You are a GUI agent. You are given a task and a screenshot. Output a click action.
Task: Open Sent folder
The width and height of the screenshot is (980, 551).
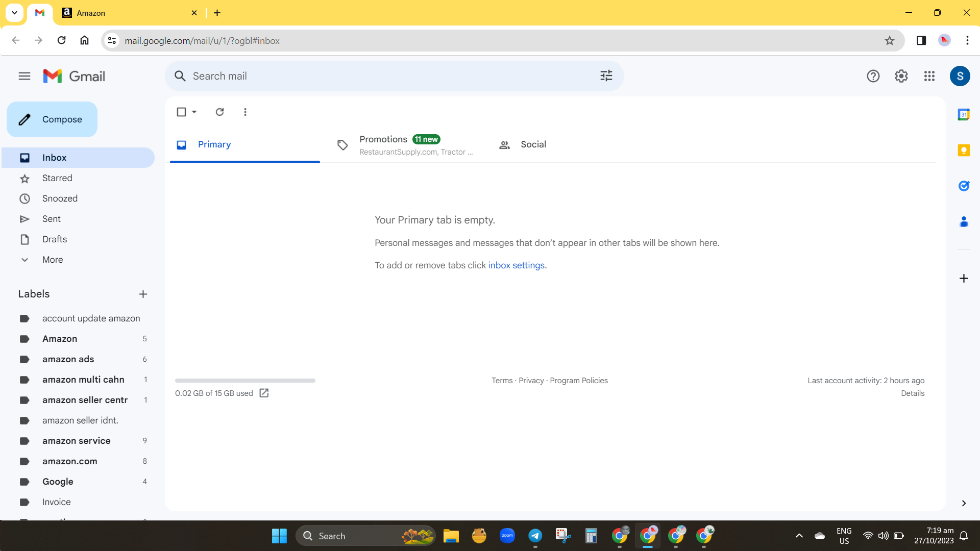click(x=78, y=219)
